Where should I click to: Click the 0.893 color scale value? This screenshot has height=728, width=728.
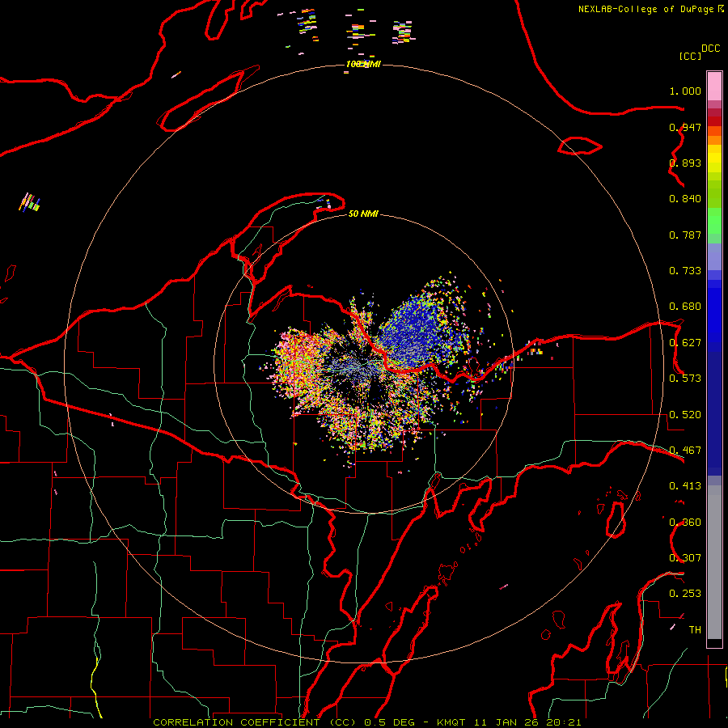(x=685, y=163)
